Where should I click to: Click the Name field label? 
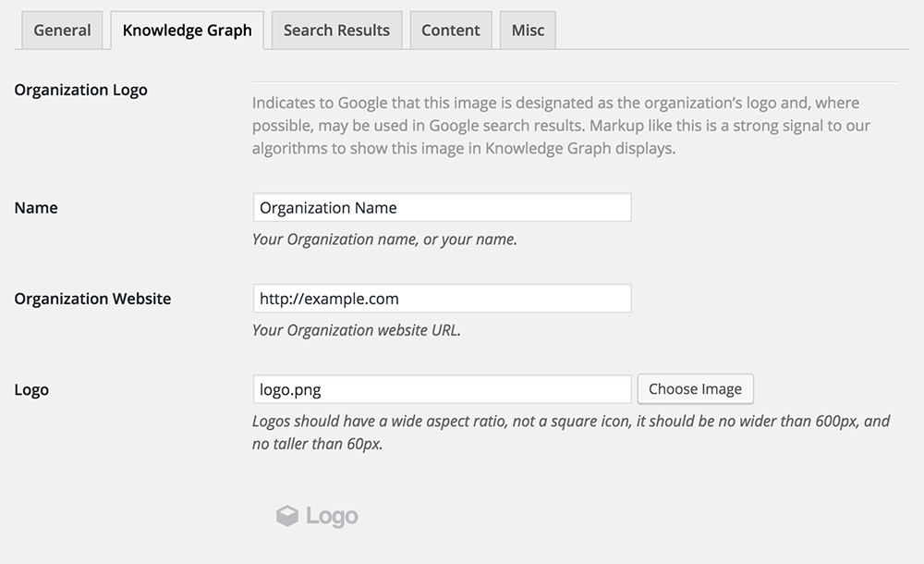click(36, 208)
